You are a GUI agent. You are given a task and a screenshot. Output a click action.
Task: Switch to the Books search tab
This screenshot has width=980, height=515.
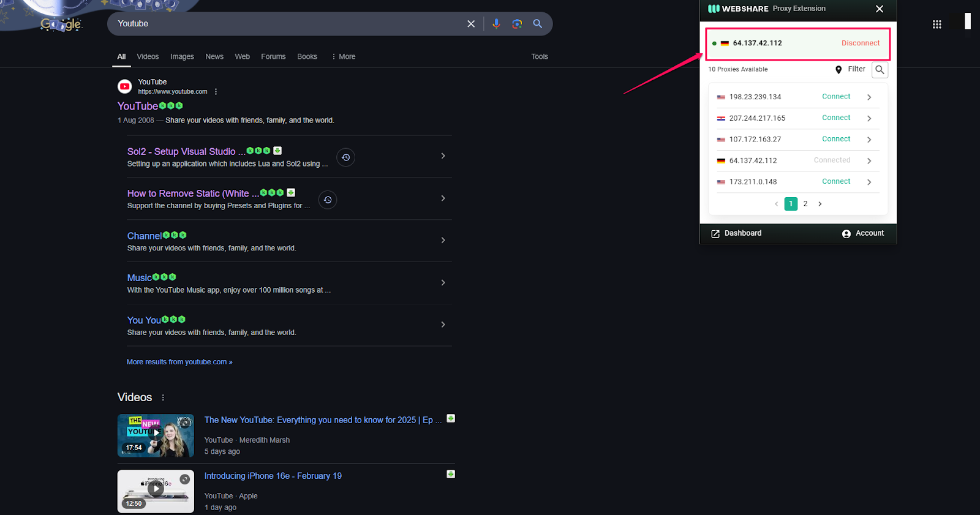coord(307,56)
